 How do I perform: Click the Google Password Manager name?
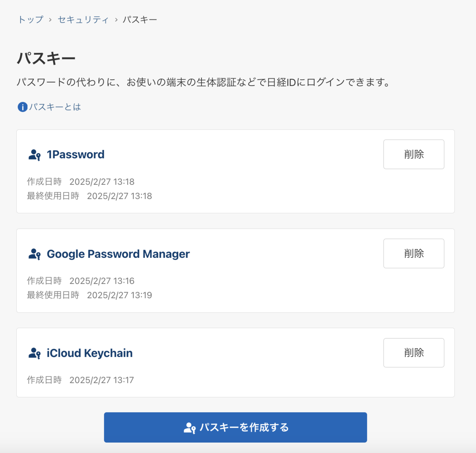(x=118, y=254)
